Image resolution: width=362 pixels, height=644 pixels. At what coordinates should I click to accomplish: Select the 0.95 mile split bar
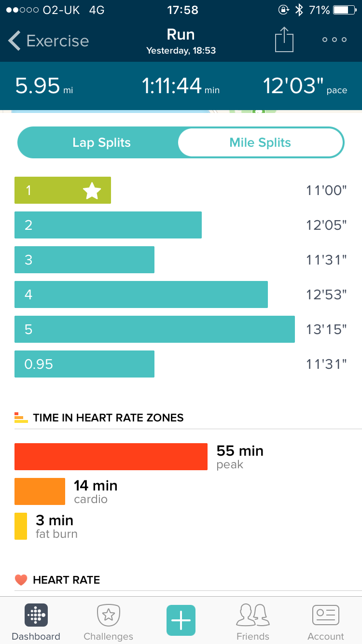coord(84,364)
